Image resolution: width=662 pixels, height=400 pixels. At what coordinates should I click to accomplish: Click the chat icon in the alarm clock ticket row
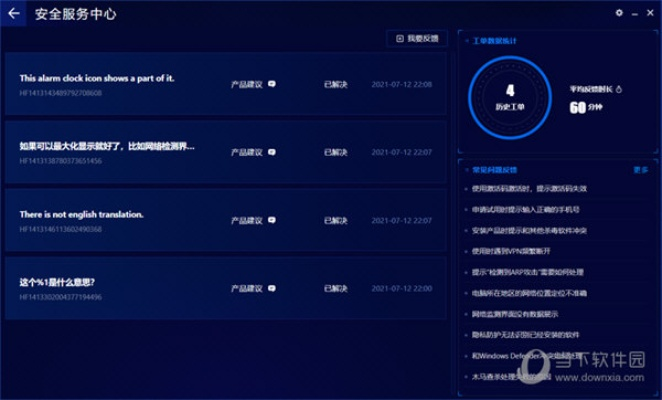[272, 84]
